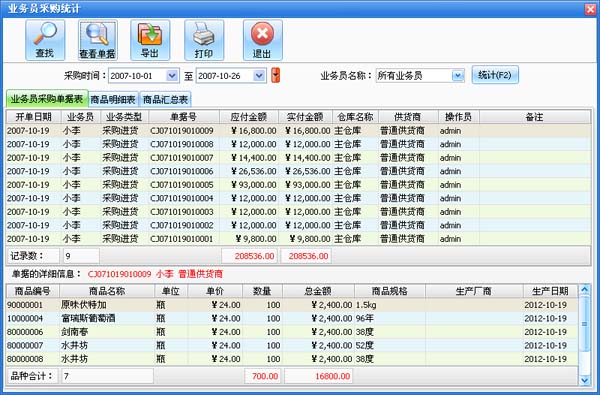The image size is (600, 395).
Task: Click the quantity total 700.00 field
Action: point(262,376)
